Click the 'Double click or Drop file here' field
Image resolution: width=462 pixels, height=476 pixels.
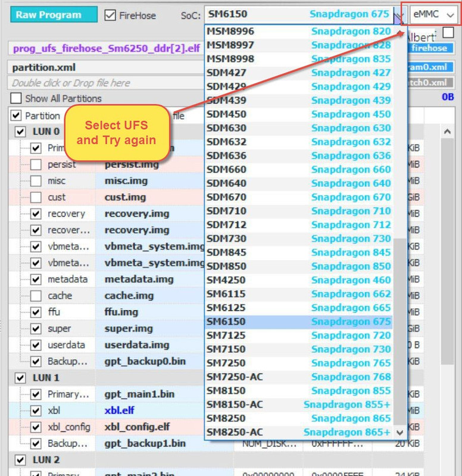pos(107,83)
